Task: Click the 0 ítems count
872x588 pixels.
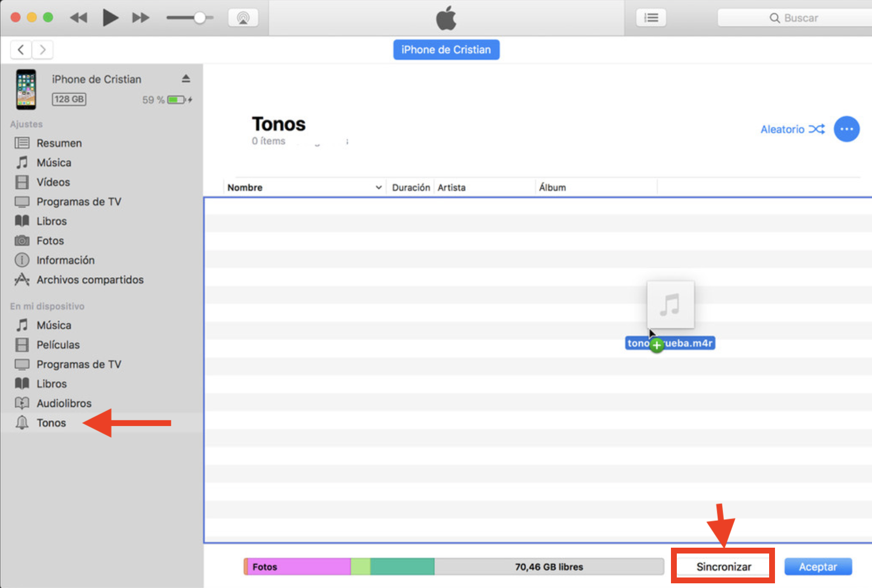Action: pyautogui.click(x=269, y=141)
